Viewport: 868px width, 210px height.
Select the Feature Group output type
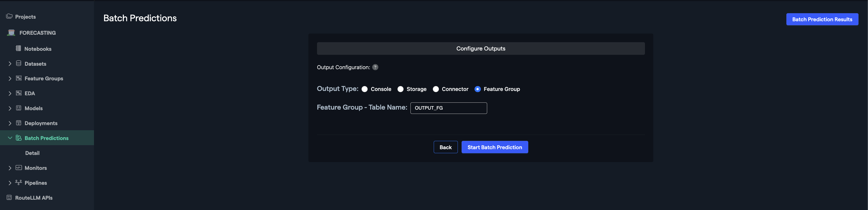(477, 89)
